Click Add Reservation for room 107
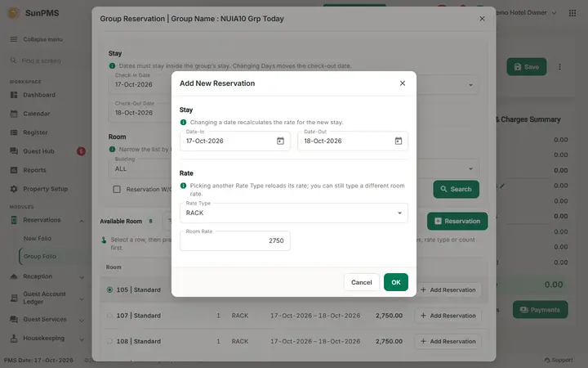 (x=448, y=316)
